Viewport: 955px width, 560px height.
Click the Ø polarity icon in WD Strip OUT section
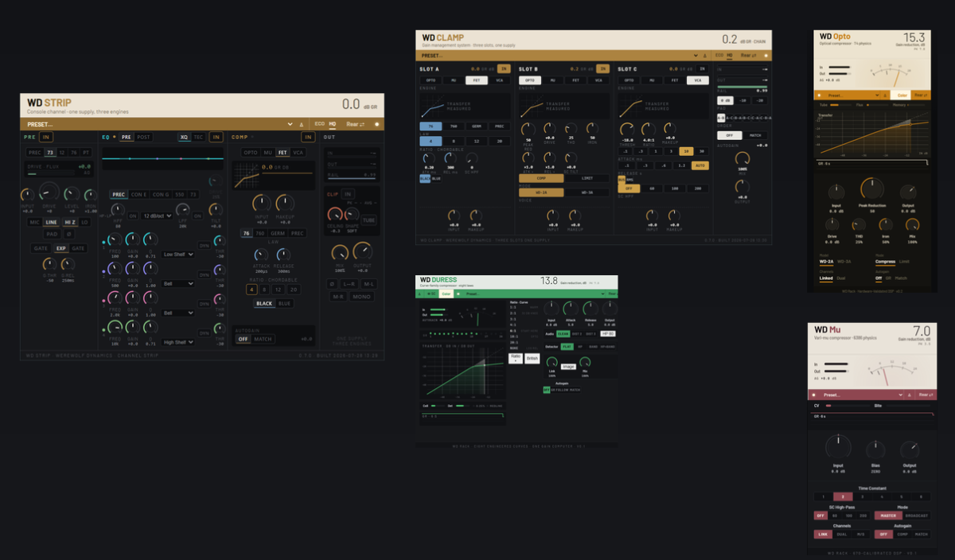pos(332,284)
